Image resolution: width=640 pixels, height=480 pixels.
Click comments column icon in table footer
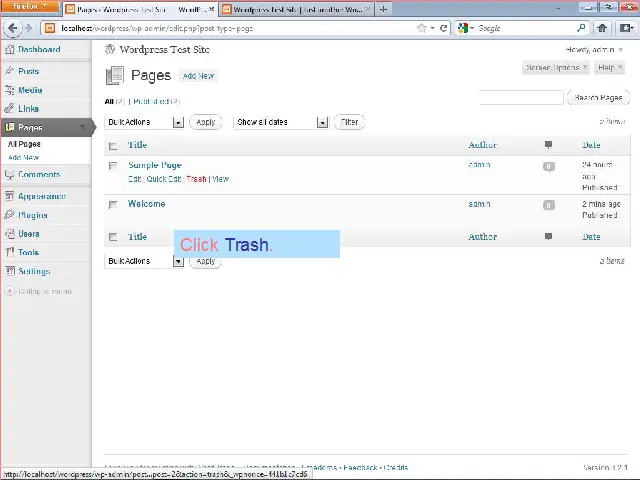548,236
